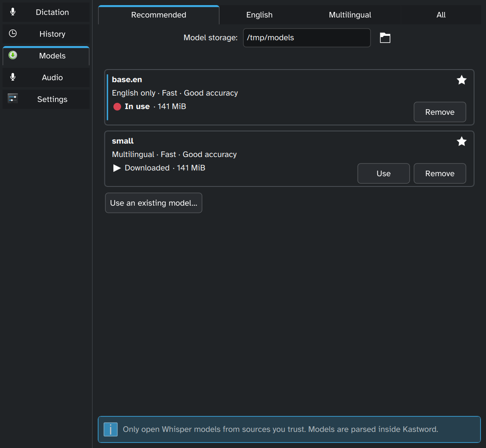Viewport: 486px width, 448px height.
Task: Click Use an existing model button
Action: [153, 203]
